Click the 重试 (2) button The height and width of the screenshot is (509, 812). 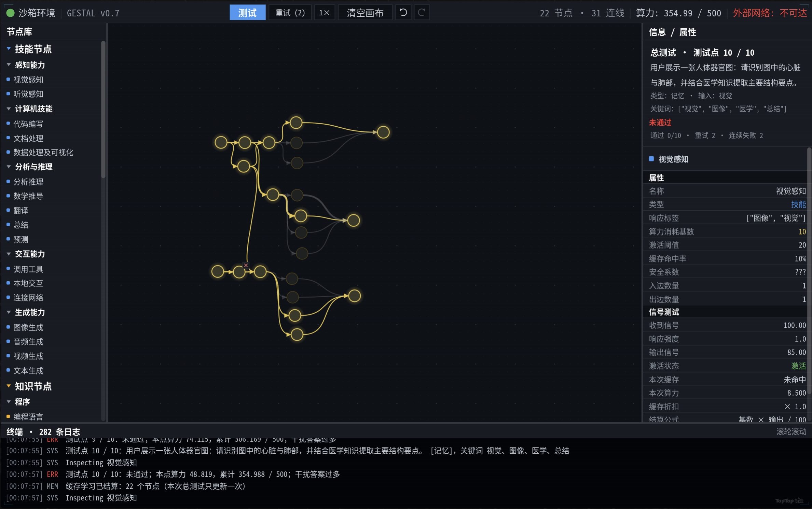(290, 13)
